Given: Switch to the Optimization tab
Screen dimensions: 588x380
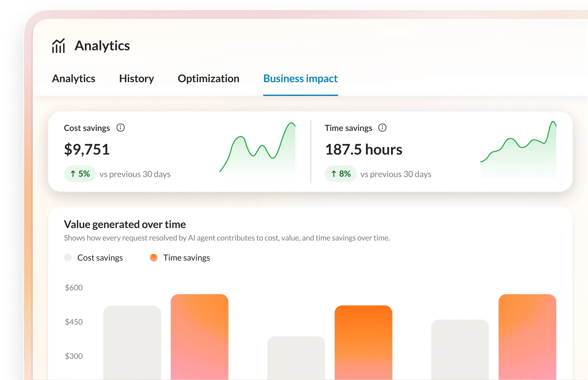Looking at the screenshot, I should point(208,79).
